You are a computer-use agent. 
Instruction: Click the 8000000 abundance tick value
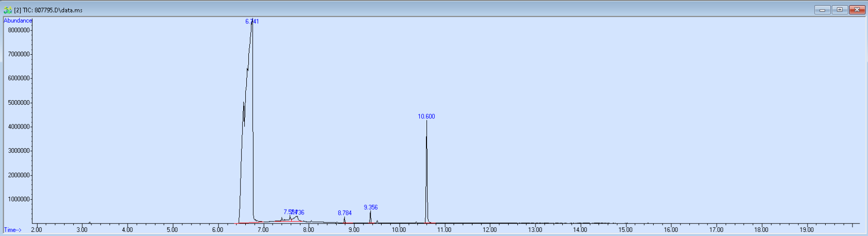click(x=19, y=30)
